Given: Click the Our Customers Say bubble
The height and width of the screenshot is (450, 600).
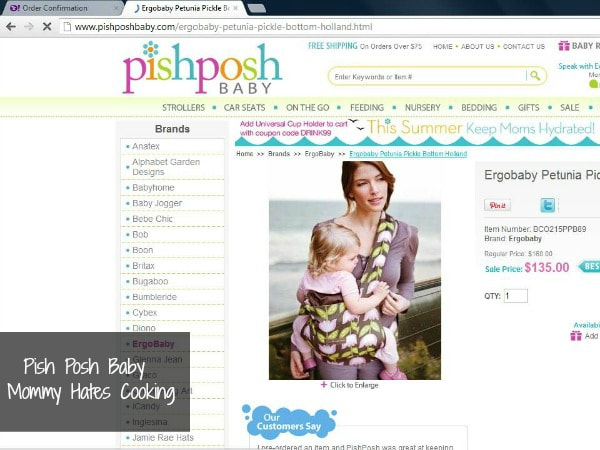Looking at the screenshot, I should (x=289, y=421).
